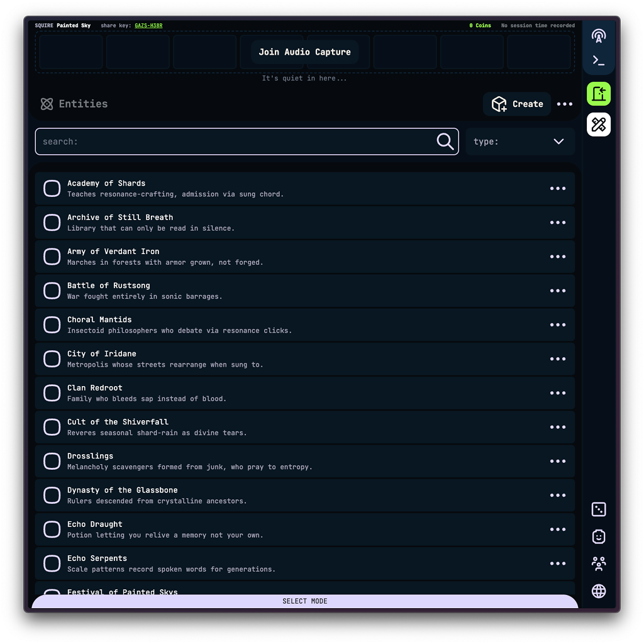The width and height of the screenshot is (644, 644).
Task: Click the broadcast antenna icon in sidebar
Action: coord(599,35)
